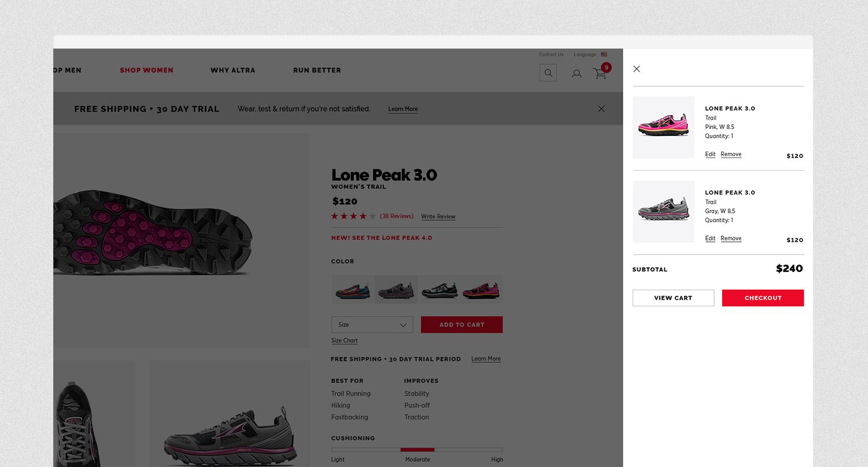Screen dimensions: 868x467
Task: Open the Lone Peak 4.0 promo link
Action: pyautogui.click(x=381, y=238)
